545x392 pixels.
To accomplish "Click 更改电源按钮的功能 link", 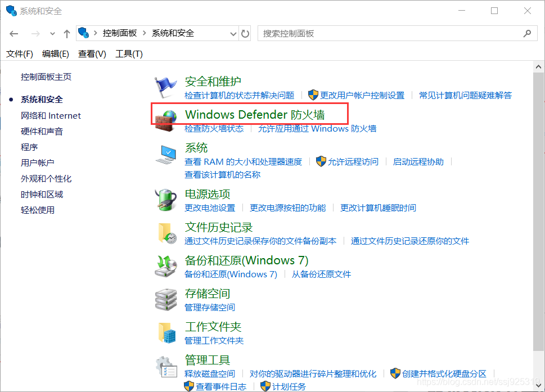I will pos(288,208).
